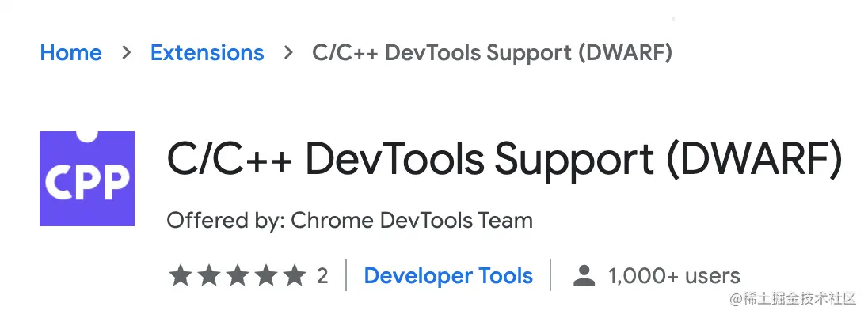Click the 1,000+ users text
The height and width of the screenshot is (318, 868).
pyautogui.click(x=674, y=275)
